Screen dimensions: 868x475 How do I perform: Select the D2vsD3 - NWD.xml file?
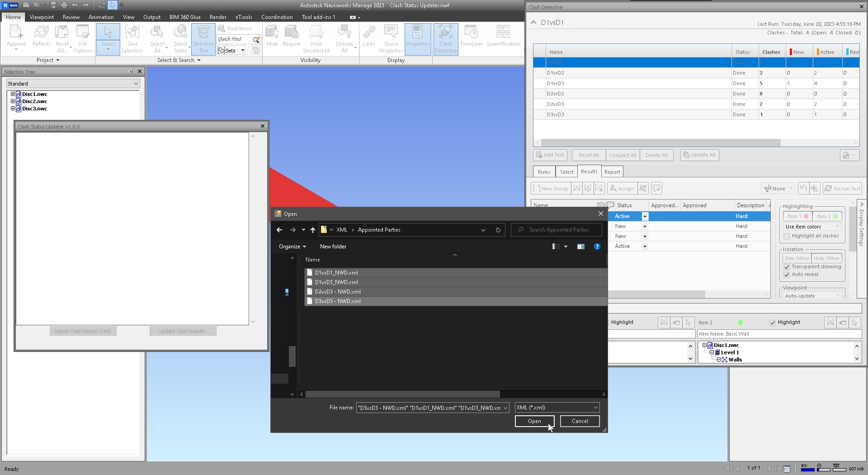click(x=338, y=292)
